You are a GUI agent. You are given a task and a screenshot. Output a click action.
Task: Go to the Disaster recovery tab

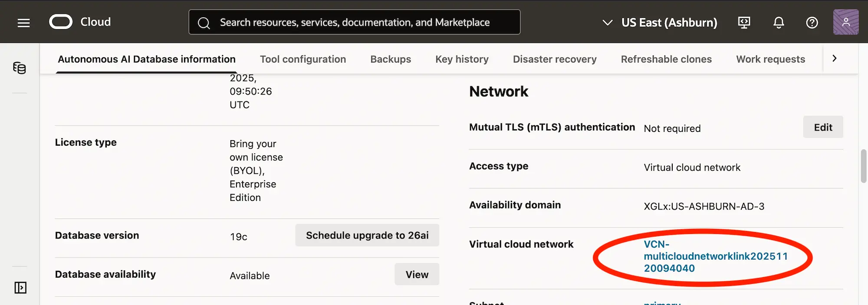pyautogui.click(x=554, y=59)
